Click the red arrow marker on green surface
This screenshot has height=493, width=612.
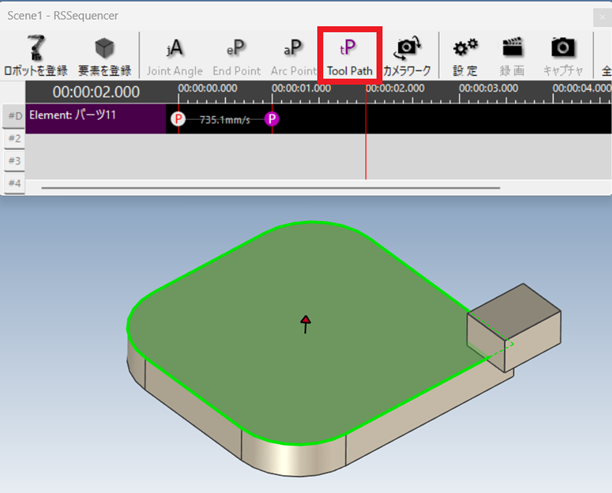pyautogui.click(x=306, y=324)
